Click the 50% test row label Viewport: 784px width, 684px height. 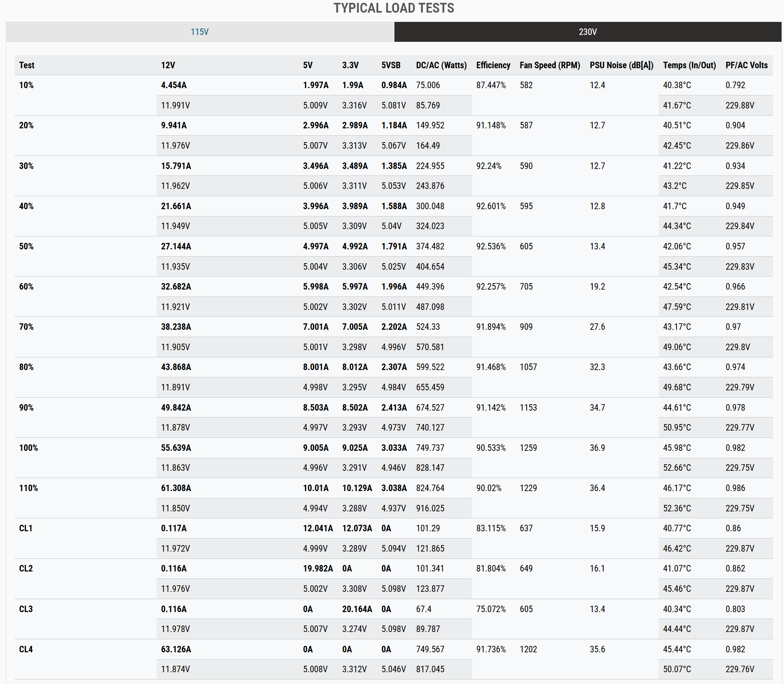coord(26,247)
